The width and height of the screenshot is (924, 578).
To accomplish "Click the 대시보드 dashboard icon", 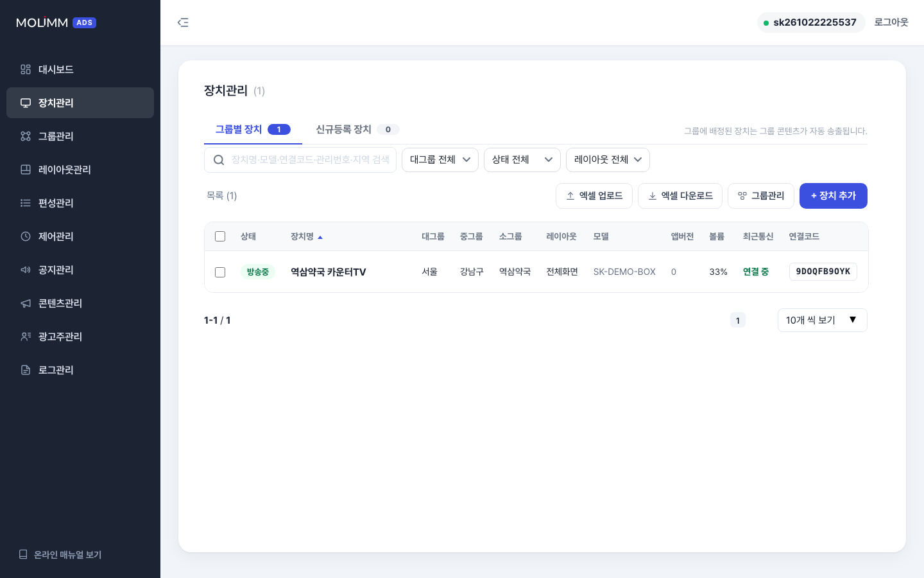I will pyautogui.click(x=26, y=69).
